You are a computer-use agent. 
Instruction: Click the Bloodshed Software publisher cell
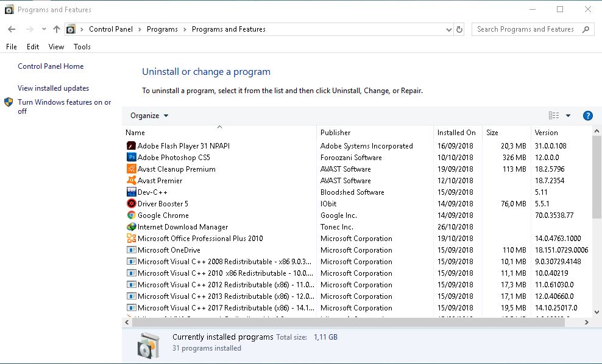[352, 192]
